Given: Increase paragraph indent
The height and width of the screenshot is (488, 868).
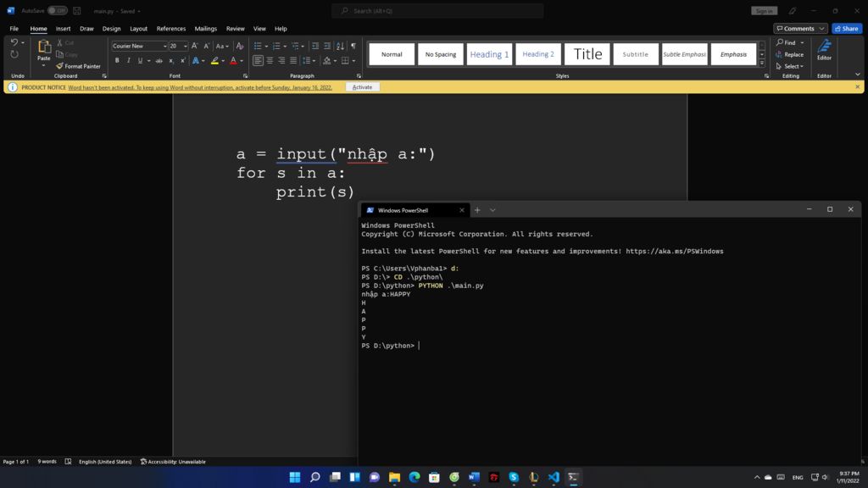Looking at the screenshot, I should tap(327, 46).
